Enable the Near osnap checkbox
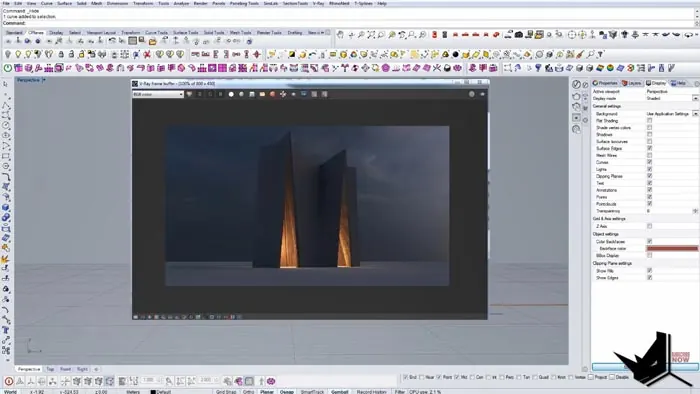 point(421,377)
